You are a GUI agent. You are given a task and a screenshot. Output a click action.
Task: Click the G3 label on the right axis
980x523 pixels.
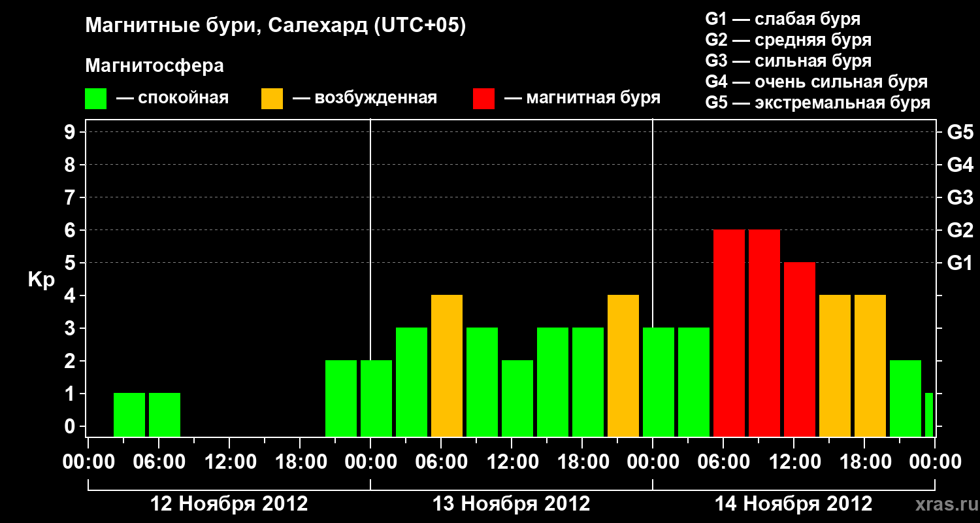click(x=960, y=197)
